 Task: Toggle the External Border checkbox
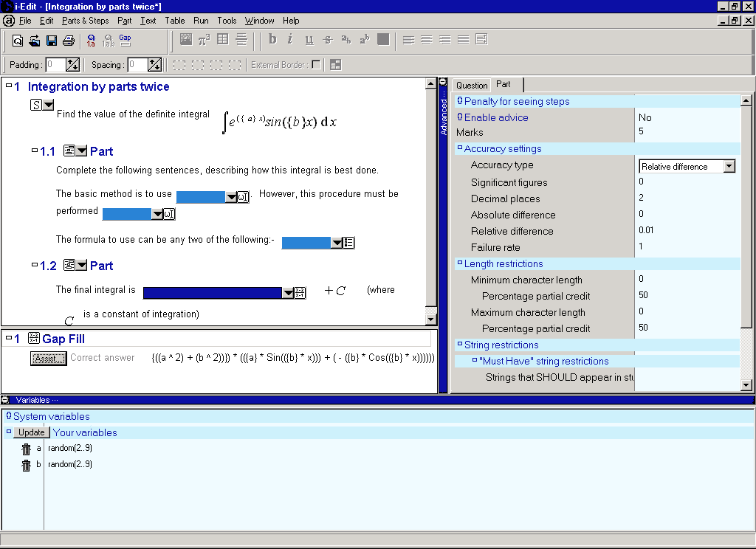click(x=316, y=65)
